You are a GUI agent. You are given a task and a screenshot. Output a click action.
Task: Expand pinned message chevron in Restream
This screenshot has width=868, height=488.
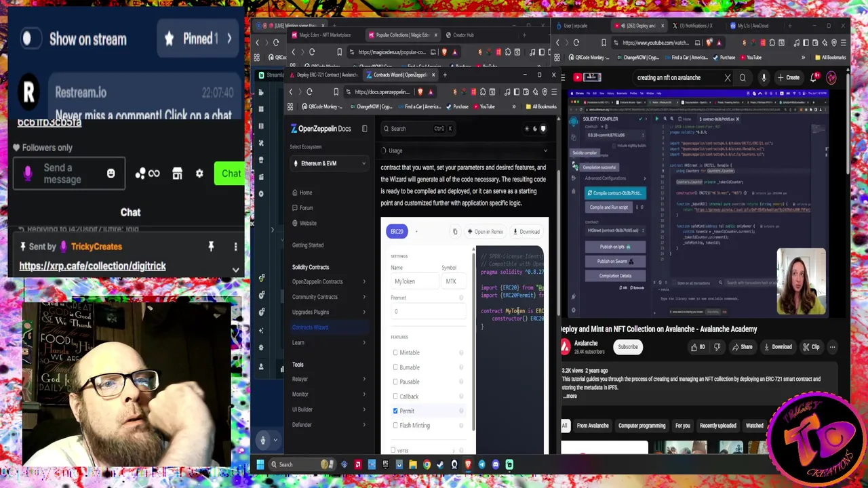point(235,270)
